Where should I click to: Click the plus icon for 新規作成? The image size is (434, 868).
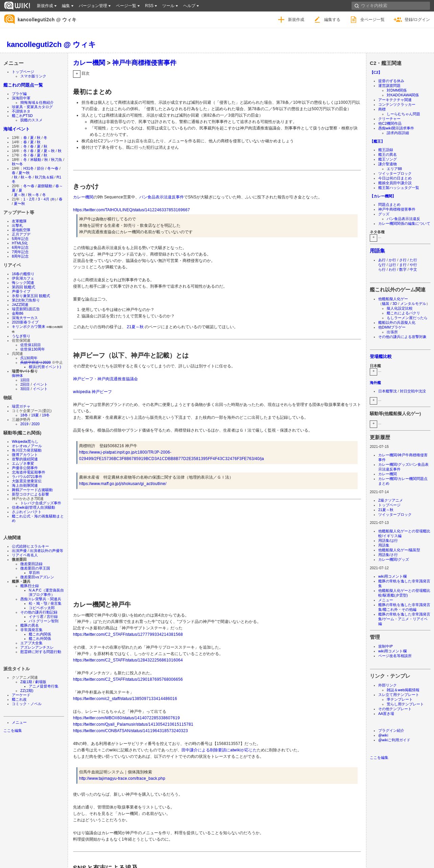click(281, 20)
